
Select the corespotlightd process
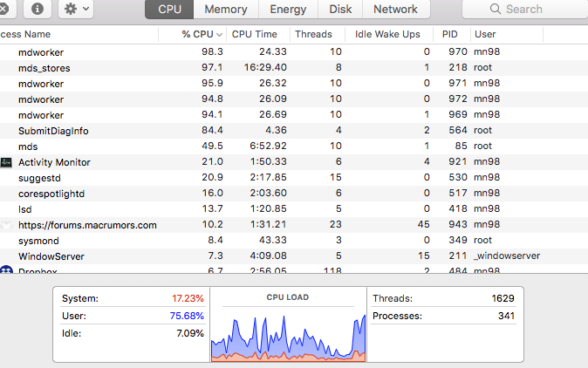(x=294, y=194)
